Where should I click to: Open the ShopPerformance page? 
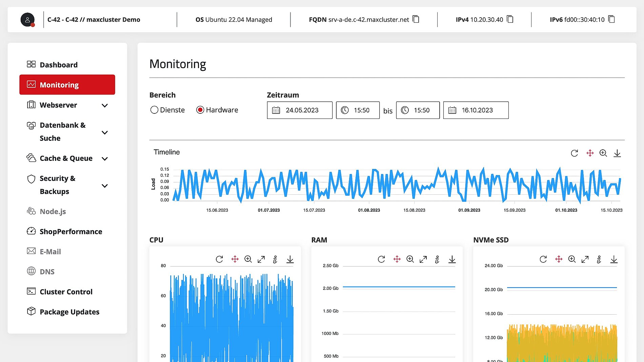point(71,232)
